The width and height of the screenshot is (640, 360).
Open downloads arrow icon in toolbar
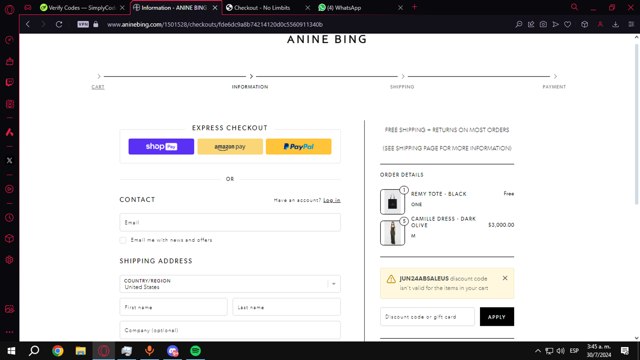[x=616, y=24]
